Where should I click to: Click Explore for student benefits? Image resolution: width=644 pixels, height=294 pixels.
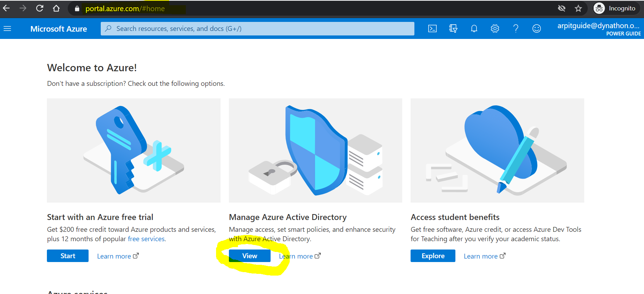[433, 256]
